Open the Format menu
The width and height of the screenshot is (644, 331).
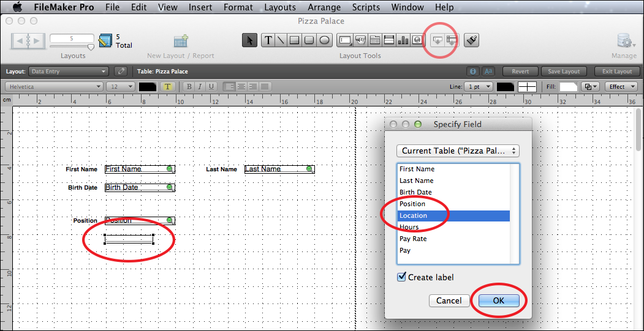[238, 7]
